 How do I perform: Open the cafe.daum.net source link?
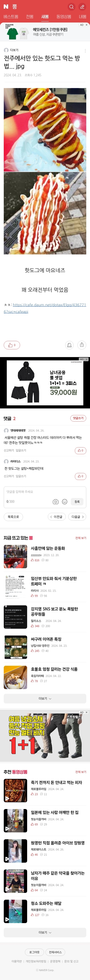tap(45, 308)
